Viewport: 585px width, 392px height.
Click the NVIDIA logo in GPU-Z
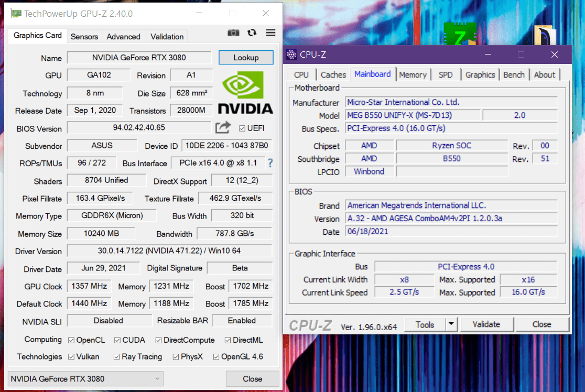click(245, 93)
